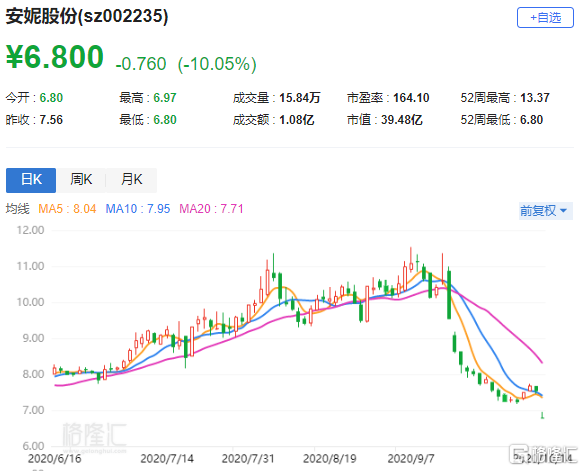The width and height of the screenshot is (584, 471).
Task: Click the 2020/6/16 date axis label
Action: click(x=54, y=458)
